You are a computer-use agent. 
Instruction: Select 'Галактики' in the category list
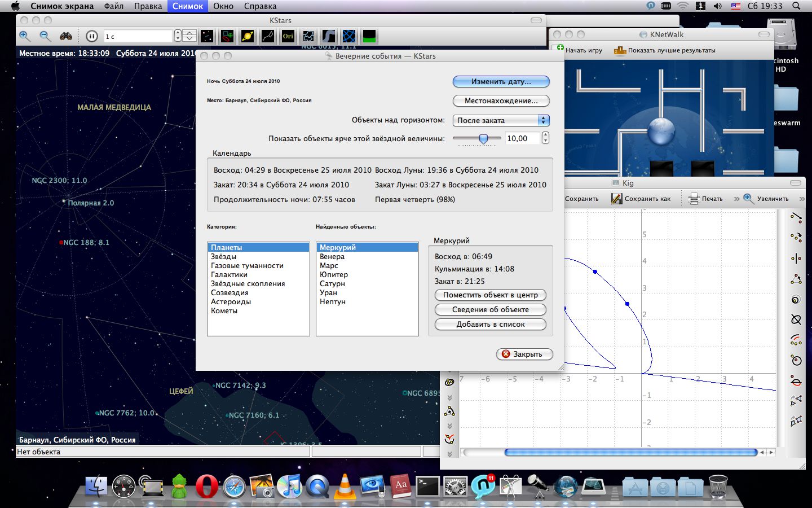click(229, 275)
